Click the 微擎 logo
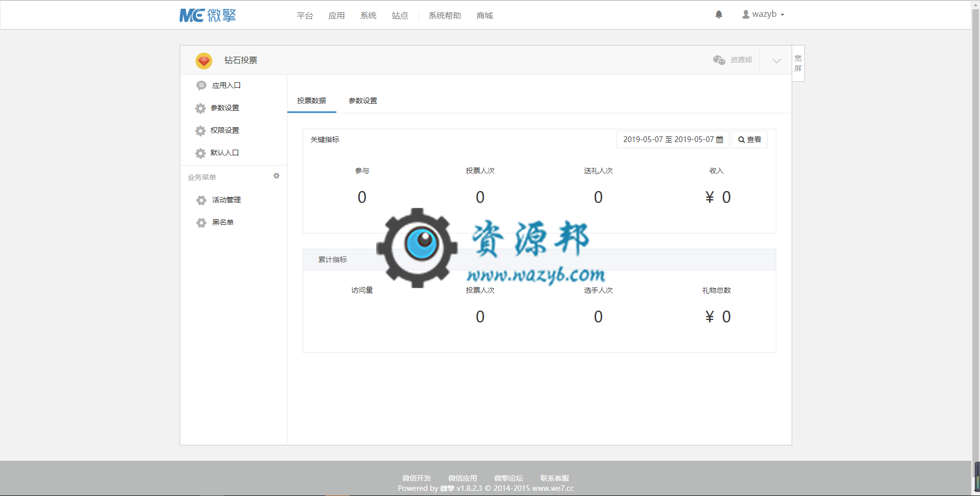Image resolution: width=980 pixels, height=496 pixels. click(x=208, y=15)
